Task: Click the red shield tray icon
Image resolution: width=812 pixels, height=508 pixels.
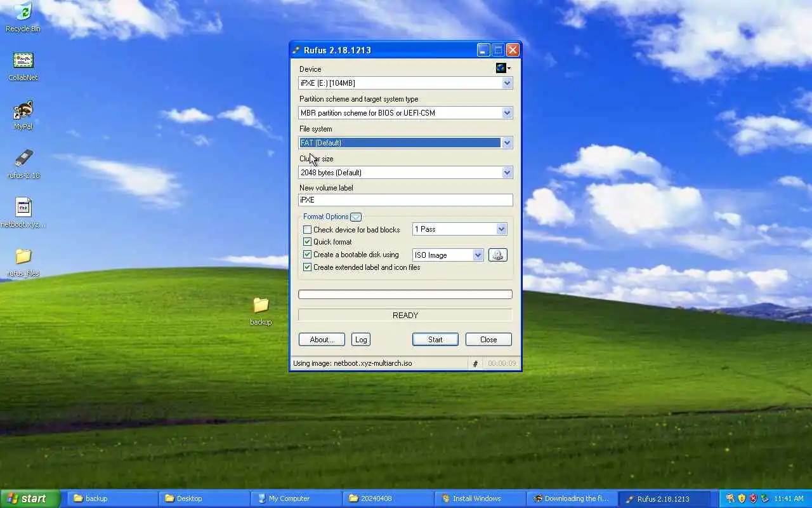Action: click(753, 498)
